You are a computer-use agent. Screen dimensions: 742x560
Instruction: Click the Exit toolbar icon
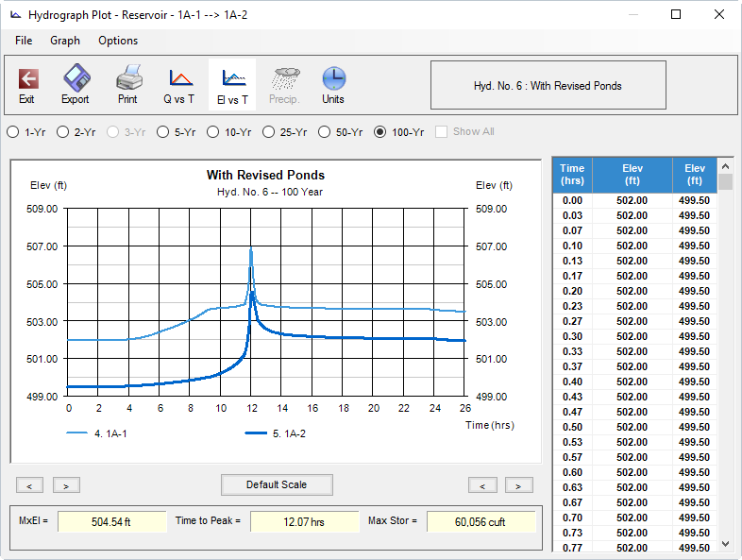pos(27,85)
